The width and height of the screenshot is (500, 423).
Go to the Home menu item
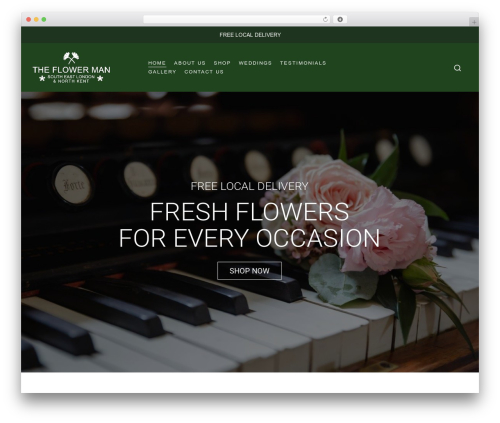[157, 63]
